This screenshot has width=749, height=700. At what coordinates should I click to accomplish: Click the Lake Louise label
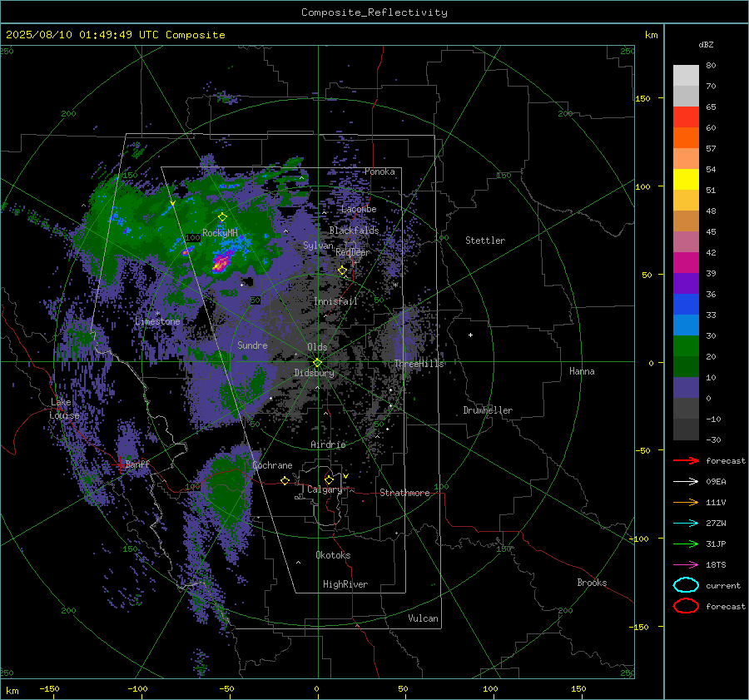64,409
